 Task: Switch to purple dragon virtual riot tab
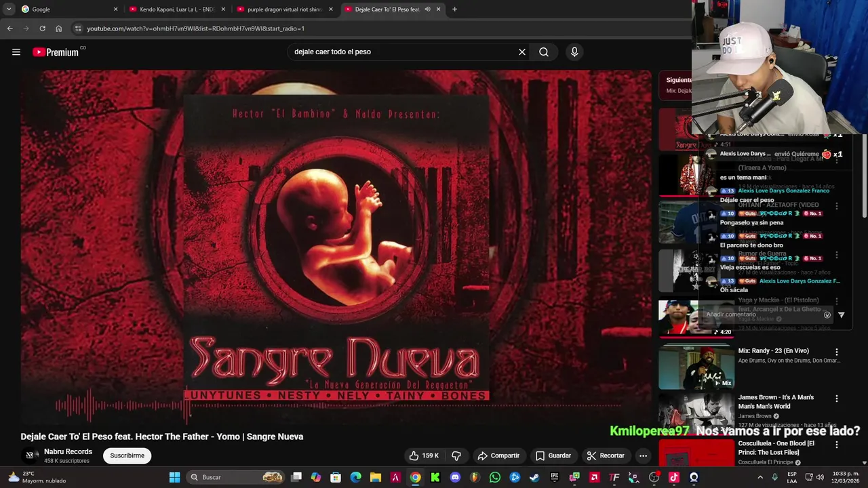[x=285, y=9]
